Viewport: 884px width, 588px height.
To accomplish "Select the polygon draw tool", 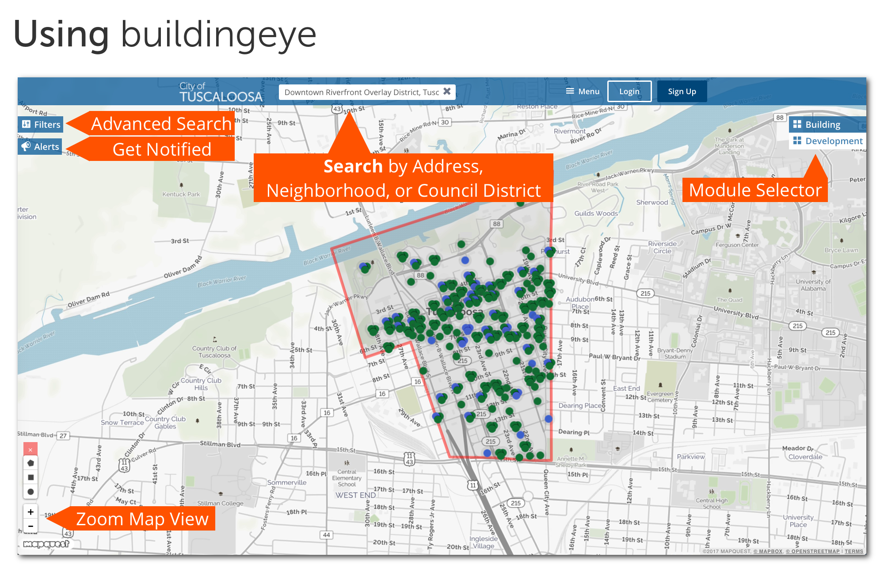I will click(30, 463).
